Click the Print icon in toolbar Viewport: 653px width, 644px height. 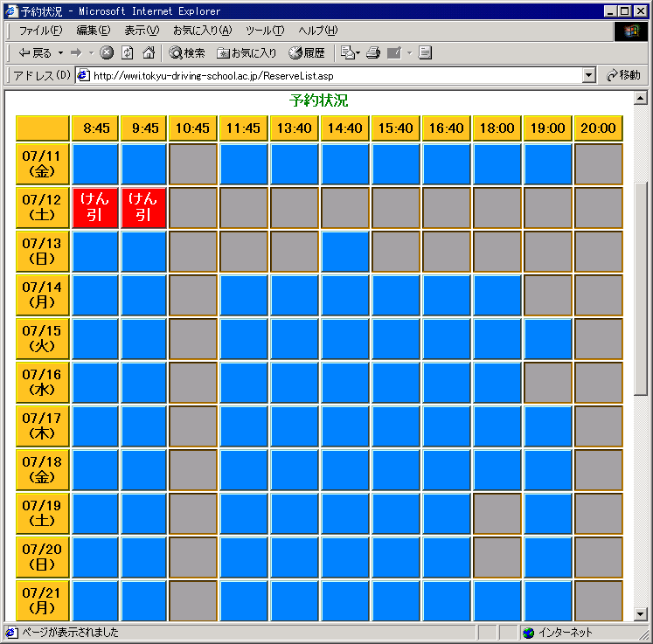pos(373,53)
